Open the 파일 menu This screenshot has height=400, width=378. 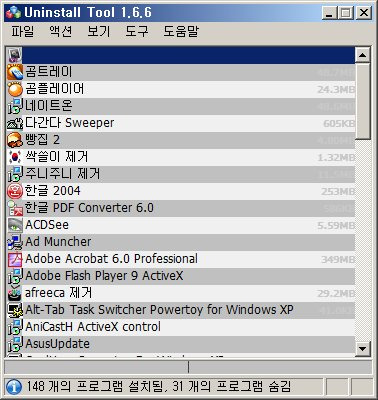(x=23, y=31)
